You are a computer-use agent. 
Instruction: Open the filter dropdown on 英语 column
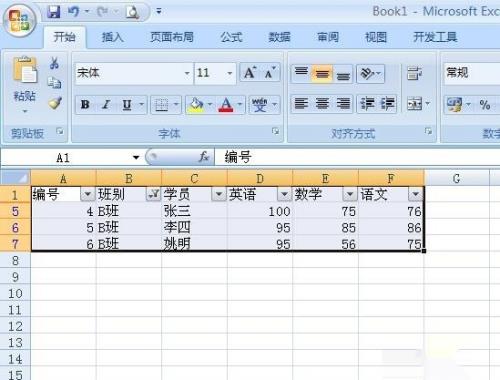point(284,194)
